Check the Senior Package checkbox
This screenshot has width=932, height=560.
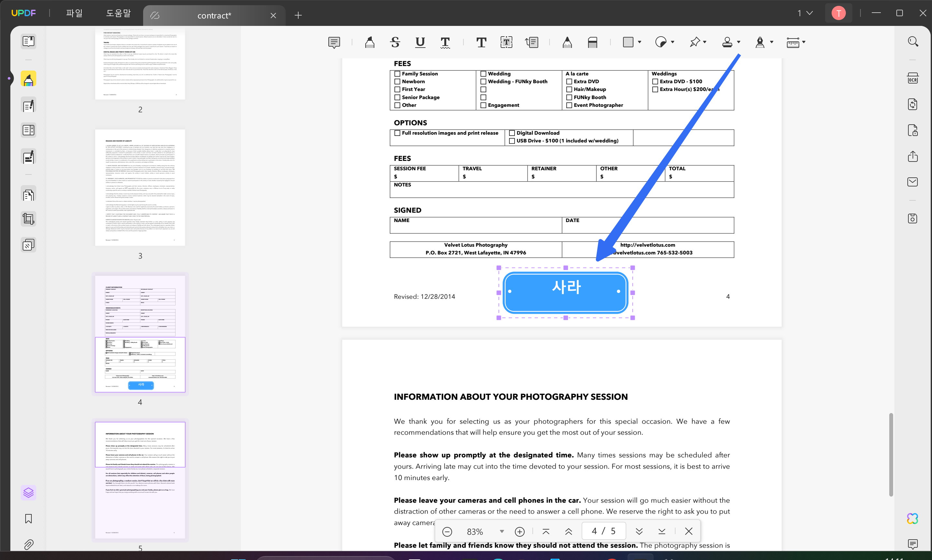tap(397, 97)
